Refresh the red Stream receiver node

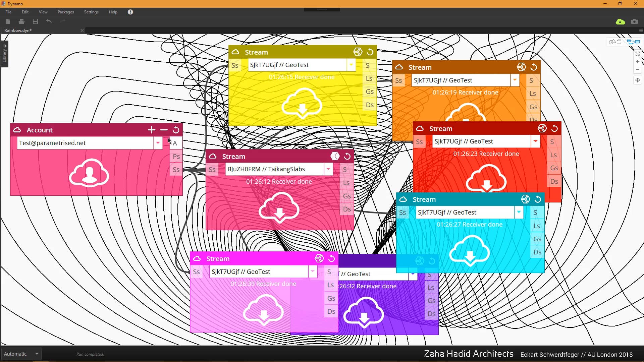(x=554, y=128)
